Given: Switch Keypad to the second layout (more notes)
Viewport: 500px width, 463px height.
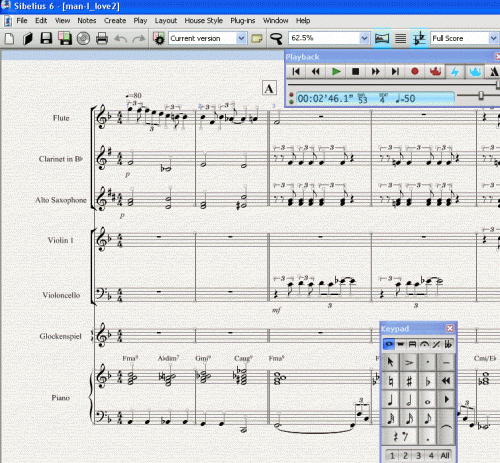Looking at the screenshot, I should pyautogui.click(x=400, y=344).
